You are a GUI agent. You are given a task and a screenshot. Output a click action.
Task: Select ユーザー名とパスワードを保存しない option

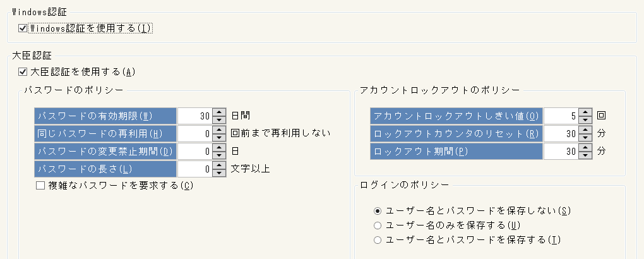point(378,210)
